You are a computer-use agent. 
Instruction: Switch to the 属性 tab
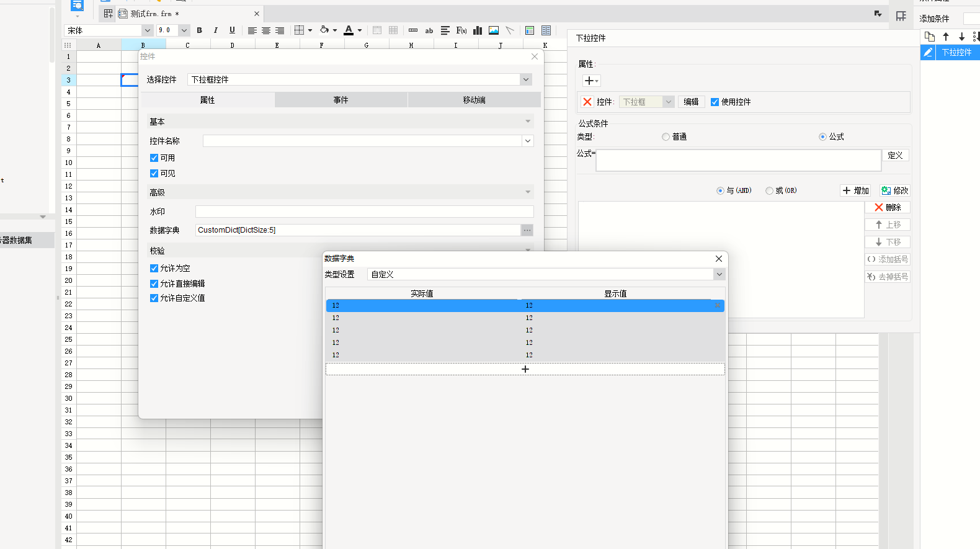[208, 100]
